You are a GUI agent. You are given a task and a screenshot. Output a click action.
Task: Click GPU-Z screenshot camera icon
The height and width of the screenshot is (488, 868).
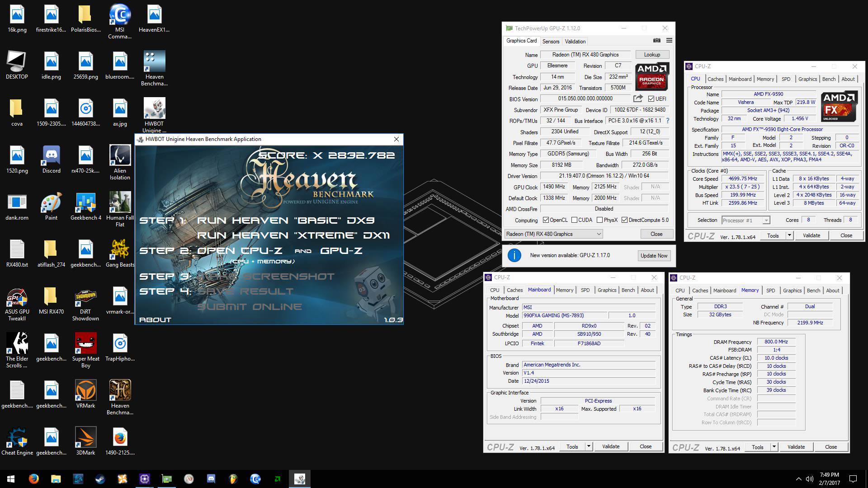pyautogui.click(x=657, y=41)
